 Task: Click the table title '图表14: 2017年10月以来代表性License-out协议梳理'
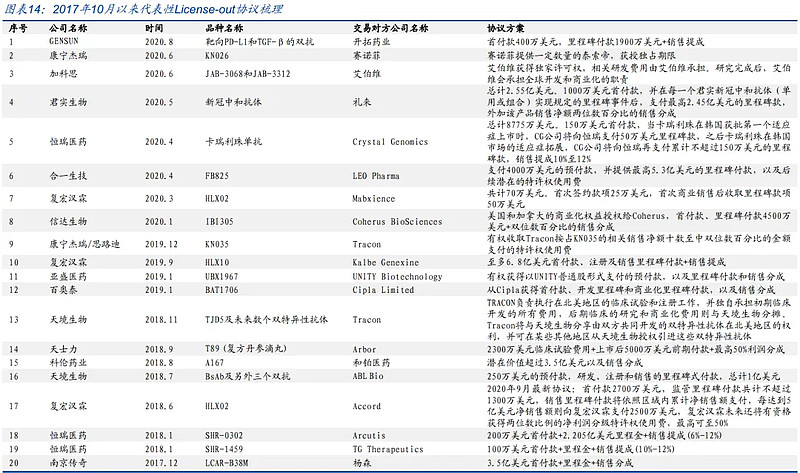[143, 9]
